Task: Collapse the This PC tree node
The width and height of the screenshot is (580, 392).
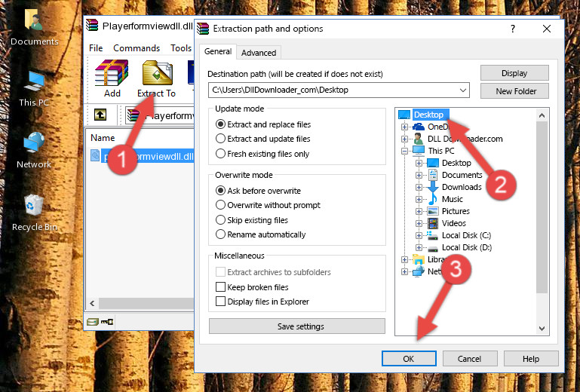Action: pyautogui.click(x=404, y=151)
